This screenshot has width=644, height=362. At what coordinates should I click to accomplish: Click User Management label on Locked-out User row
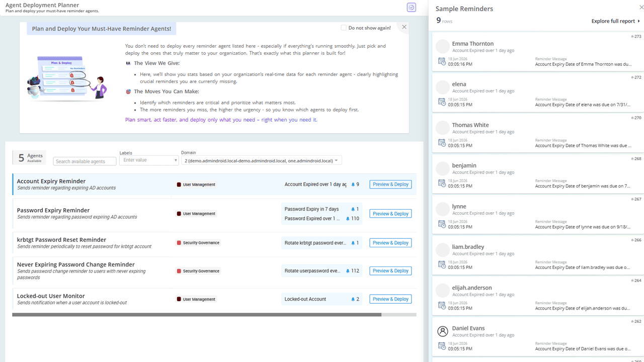click(196, 299)
